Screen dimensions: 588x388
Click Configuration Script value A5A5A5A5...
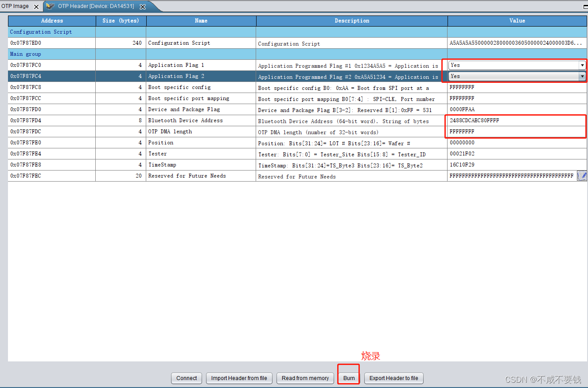pos(517,43)
